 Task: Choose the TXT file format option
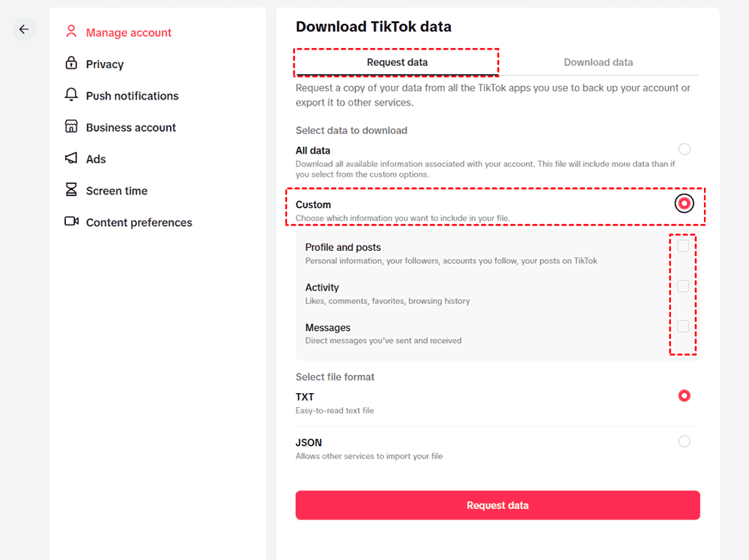point(684,395)
